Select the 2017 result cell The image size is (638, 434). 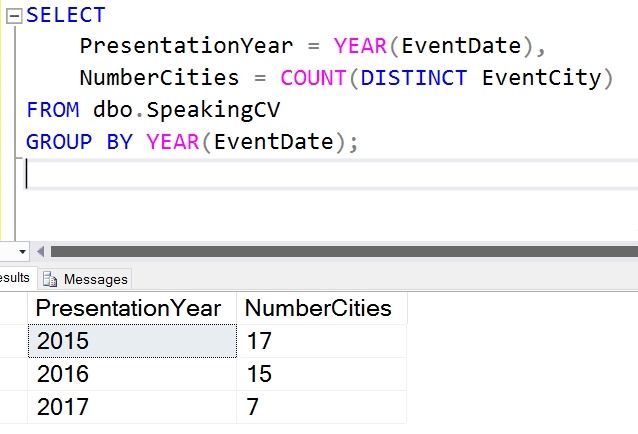[x=130, y=407]
